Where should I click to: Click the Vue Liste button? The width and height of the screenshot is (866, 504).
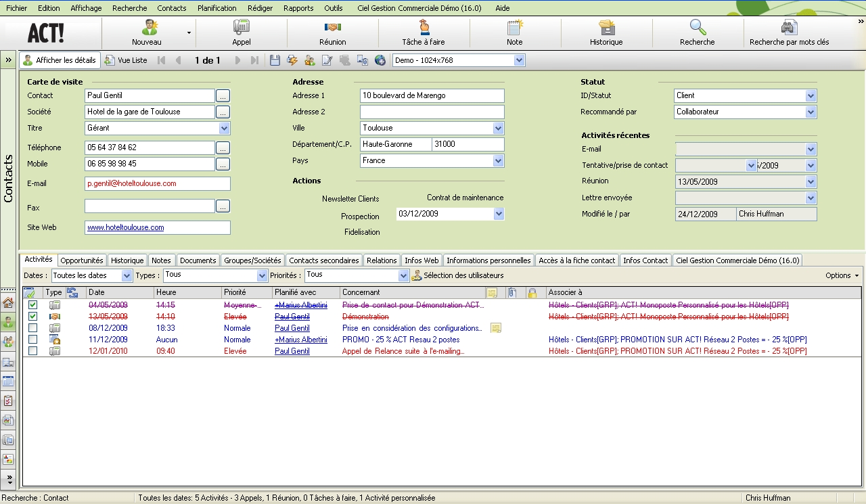126,60
